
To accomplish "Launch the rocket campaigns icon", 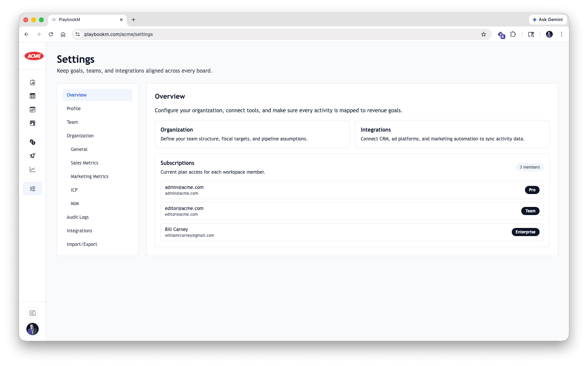I will coord(32,155).
